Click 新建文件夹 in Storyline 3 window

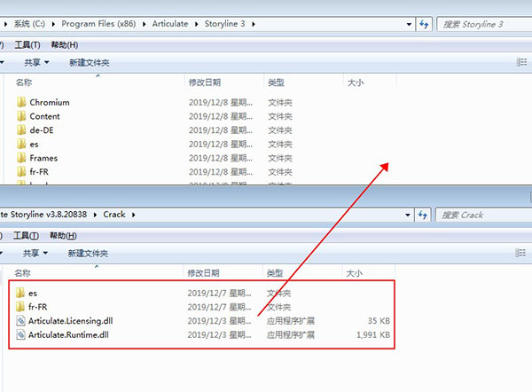[90, 62]
